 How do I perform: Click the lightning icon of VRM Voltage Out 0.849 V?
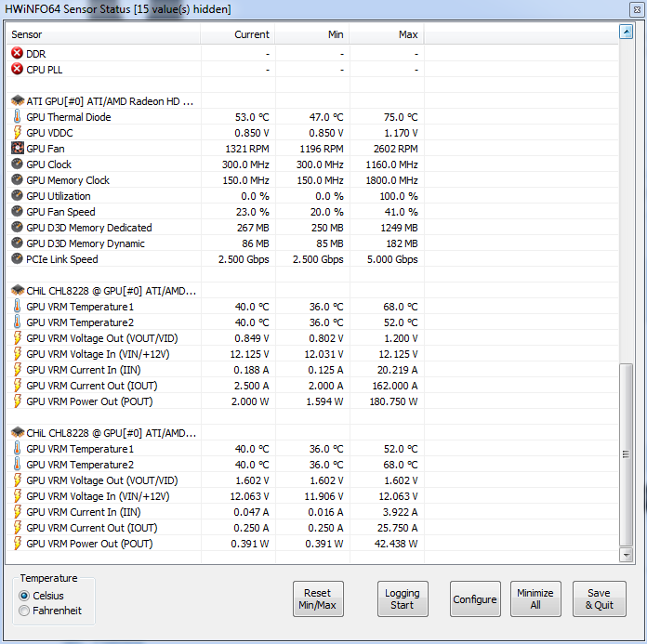(17, 338)
